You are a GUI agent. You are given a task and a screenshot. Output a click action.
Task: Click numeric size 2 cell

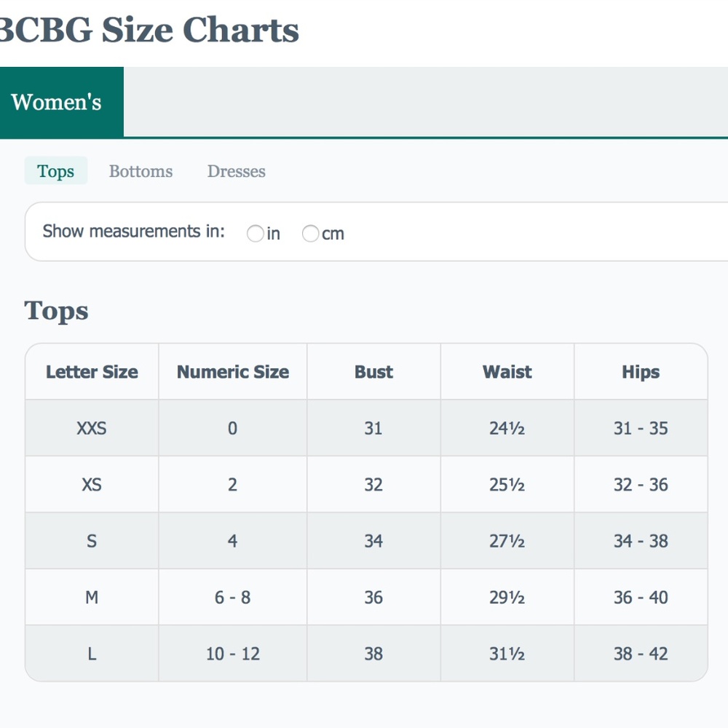click(233, 484)
